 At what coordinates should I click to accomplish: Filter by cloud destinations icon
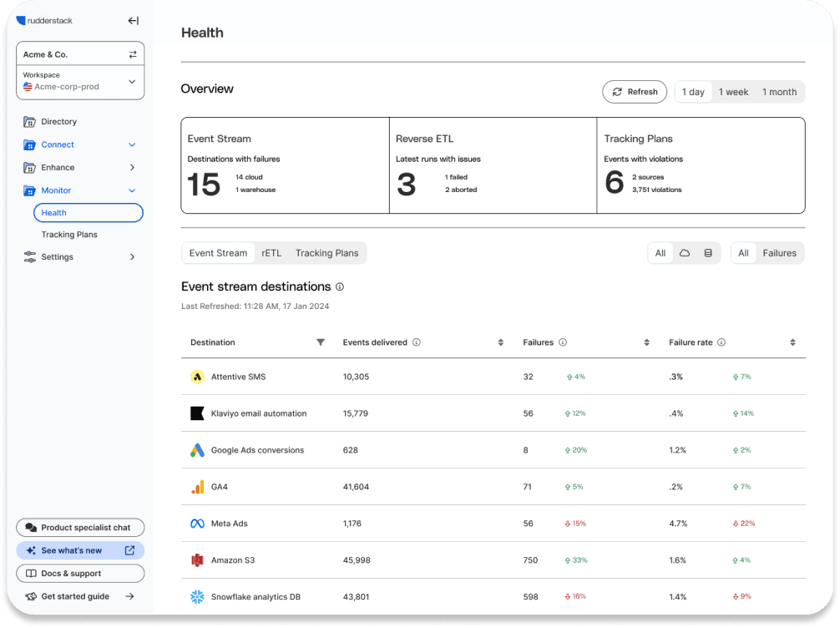(685, 253)
